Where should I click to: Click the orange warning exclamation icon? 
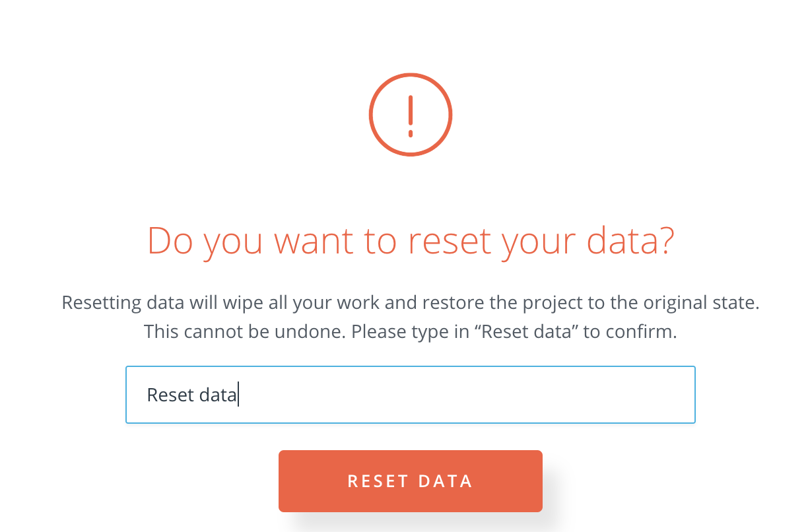(x=410, y=115)
